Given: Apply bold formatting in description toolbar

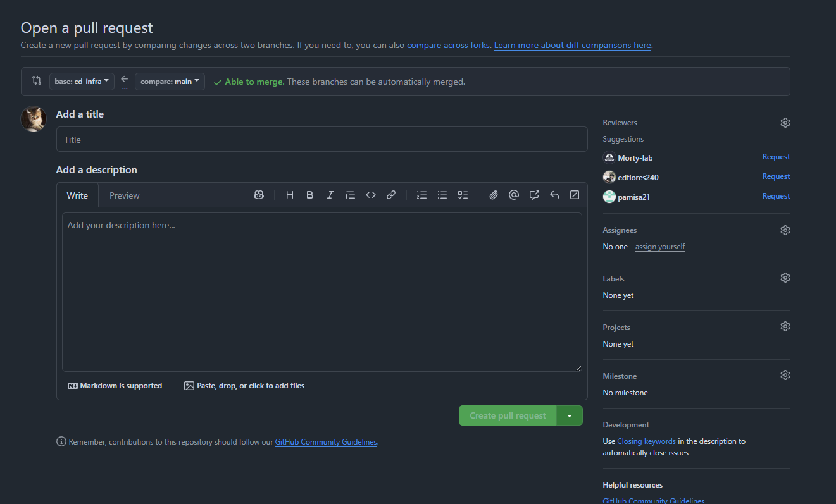Looking at the screenshot, I should tap(310, 195).
